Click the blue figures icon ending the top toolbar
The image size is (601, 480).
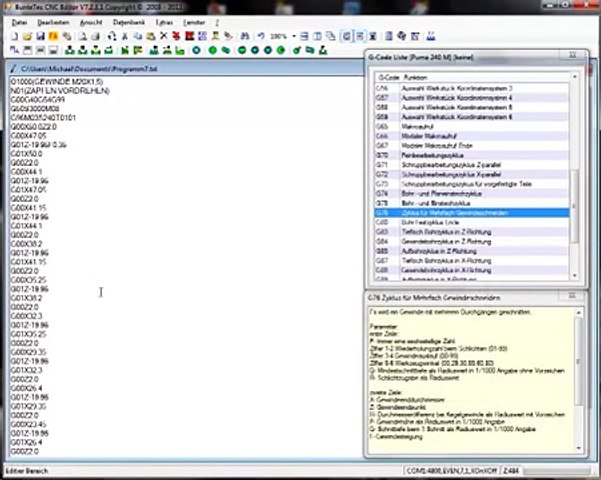pos(431,36)
